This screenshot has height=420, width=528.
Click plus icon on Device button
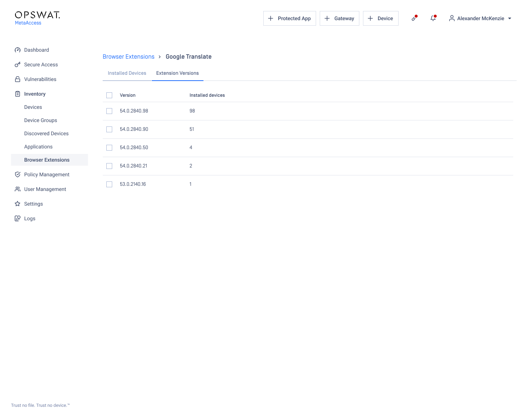click(x=370, y=18)
